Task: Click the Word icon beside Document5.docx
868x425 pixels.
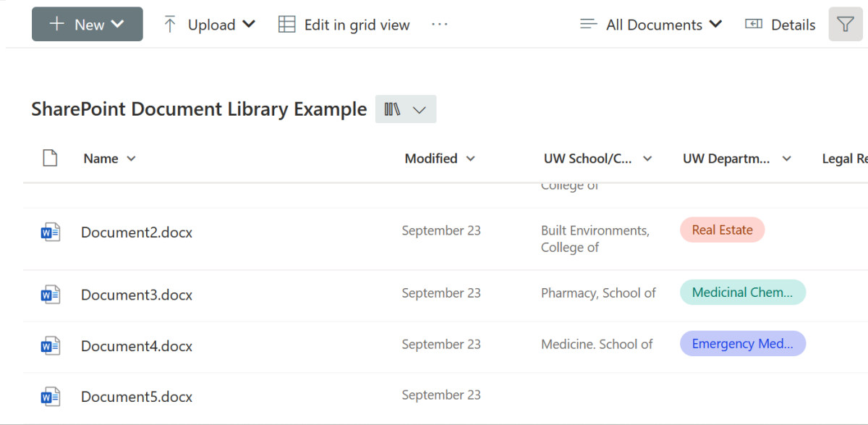Action: point(49,396)
